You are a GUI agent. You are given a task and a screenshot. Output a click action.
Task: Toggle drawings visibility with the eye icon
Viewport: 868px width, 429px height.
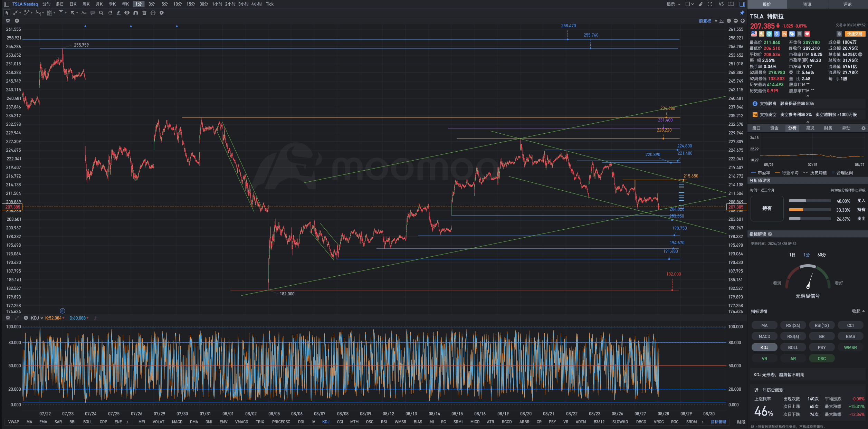point(127,13)
